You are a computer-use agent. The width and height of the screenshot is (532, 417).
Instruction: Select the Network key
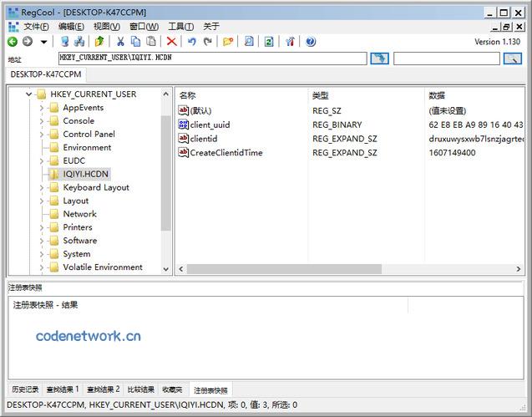point(79,214)
